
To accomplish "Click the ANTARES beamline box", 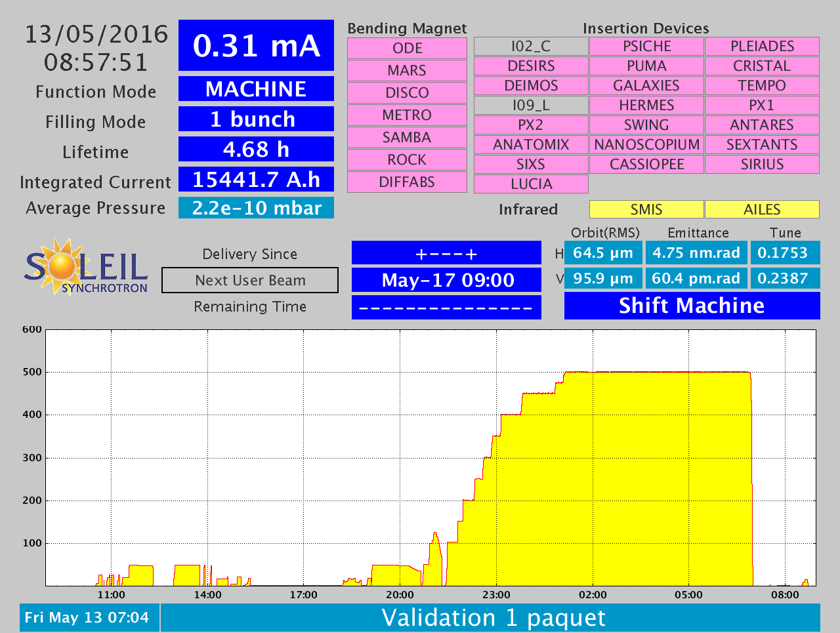I will (x=762, y=125).
